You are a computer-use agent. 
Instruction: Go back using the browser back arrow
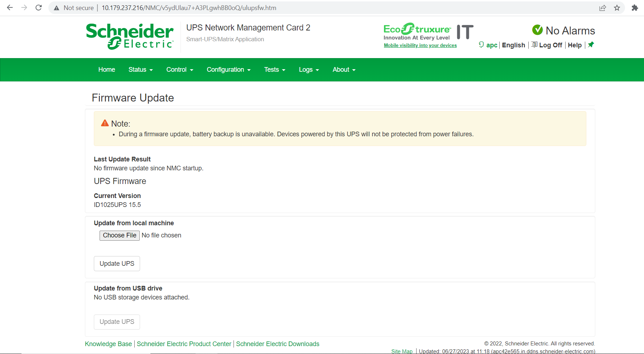tap(10, 8)
